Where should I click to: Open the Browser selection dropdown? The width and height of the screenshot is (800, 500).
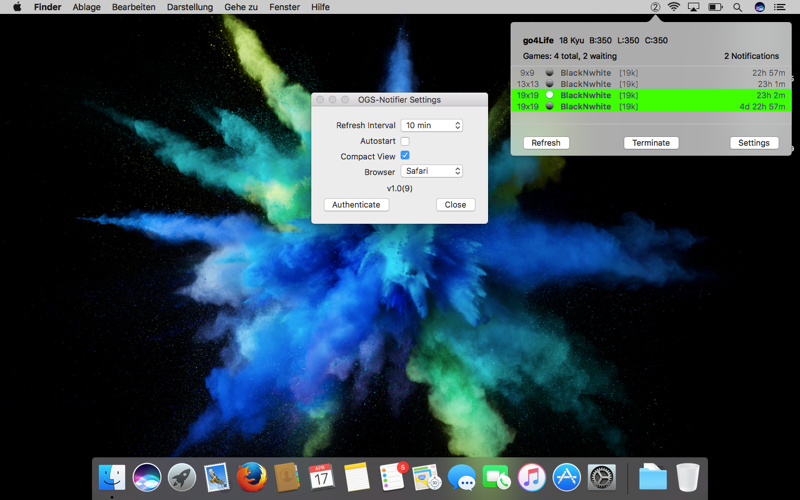(432, 171)
